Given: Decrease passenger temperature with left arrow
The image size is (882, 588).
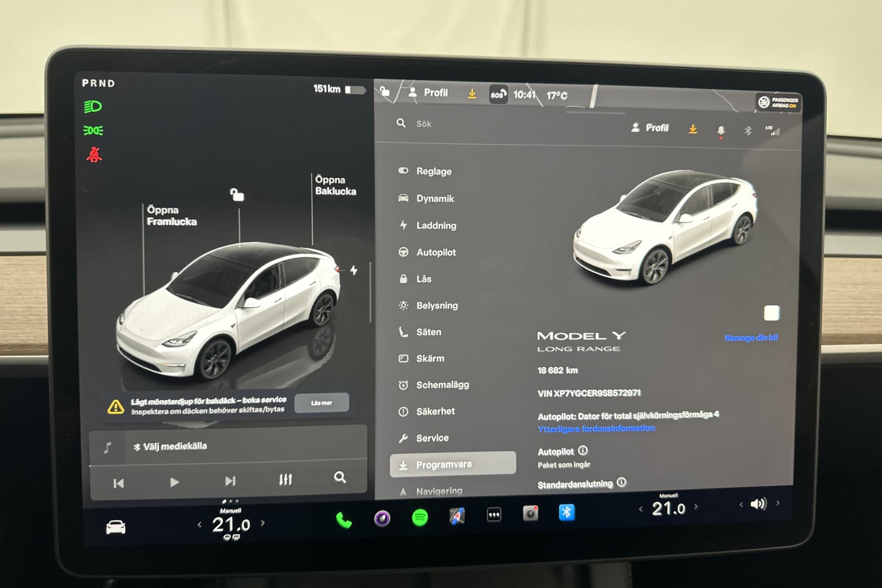Looking at the screenshot, I should coord(640,509).
